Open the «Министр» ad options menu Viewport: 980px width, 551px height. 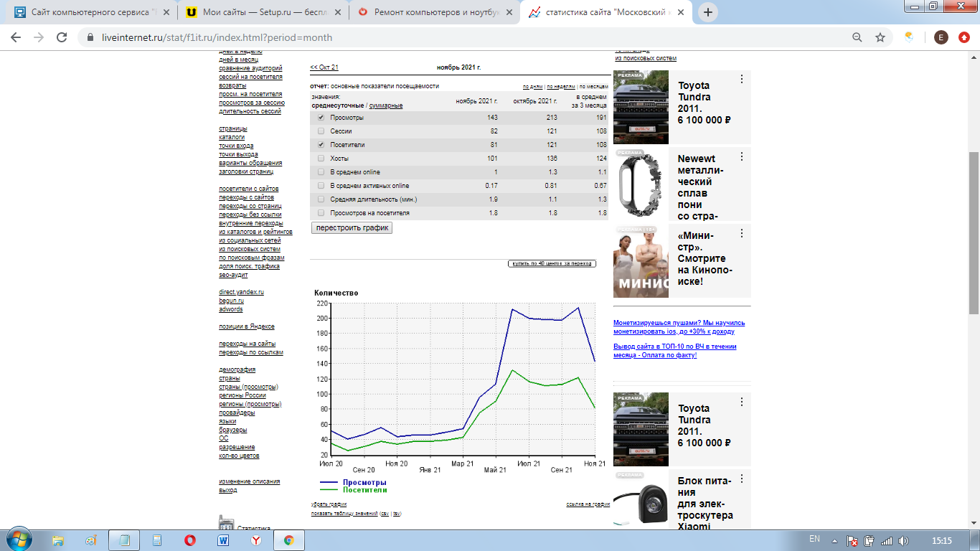point(742,233)
